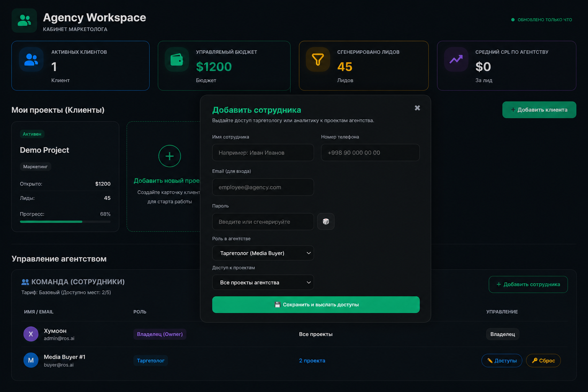Click the plus circle to add project
This screenshot has height=392, width=588.
pyautogui.click(x=170, y=156)
